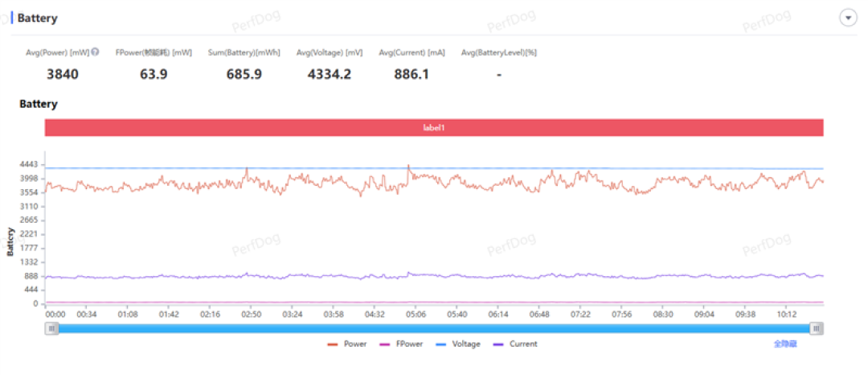Toggle the Current series in the legend
The width and height of the screenshot is (868, 375).
click(x=515, y=344)
